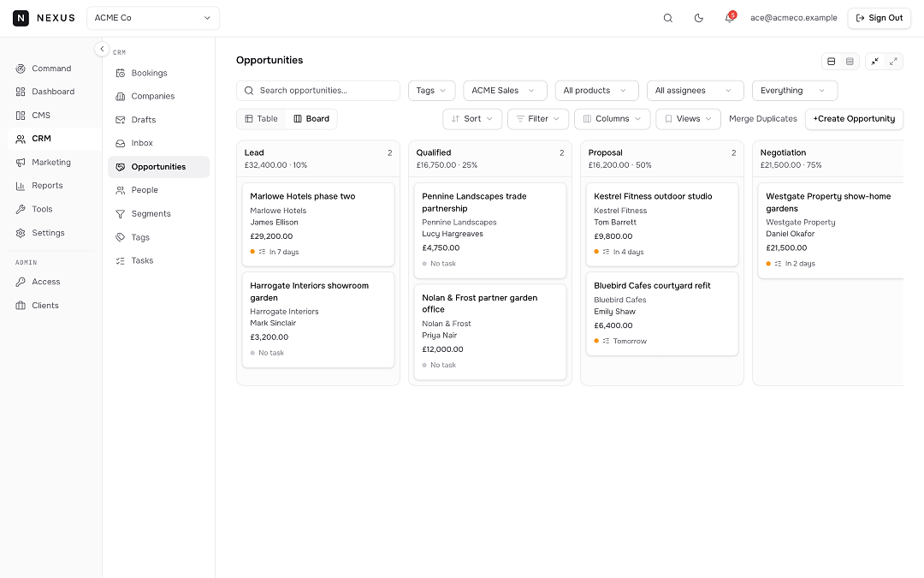Open Dashboard in main navigation

tap(51, 92)
